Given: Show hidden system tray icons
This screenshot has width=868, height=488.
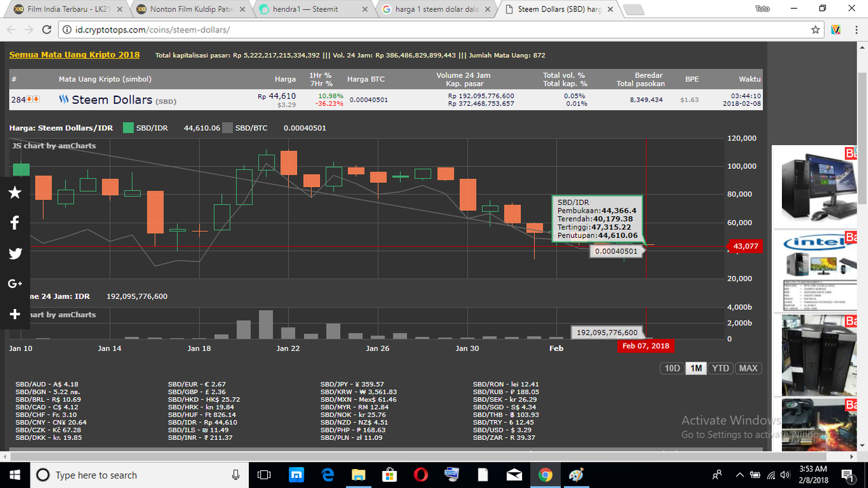Looking at the screenshot, I should coord(740,475).
